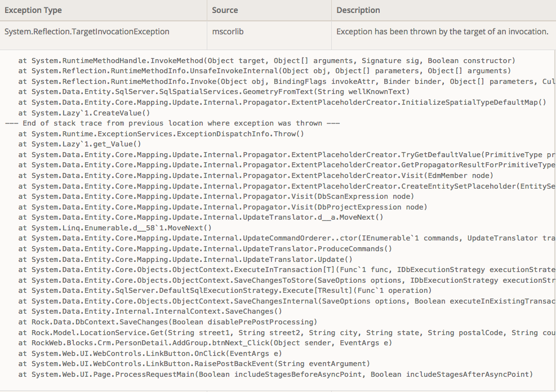Click the Exception Type column header
Screen dimensions: 556x392
(34, 10)
